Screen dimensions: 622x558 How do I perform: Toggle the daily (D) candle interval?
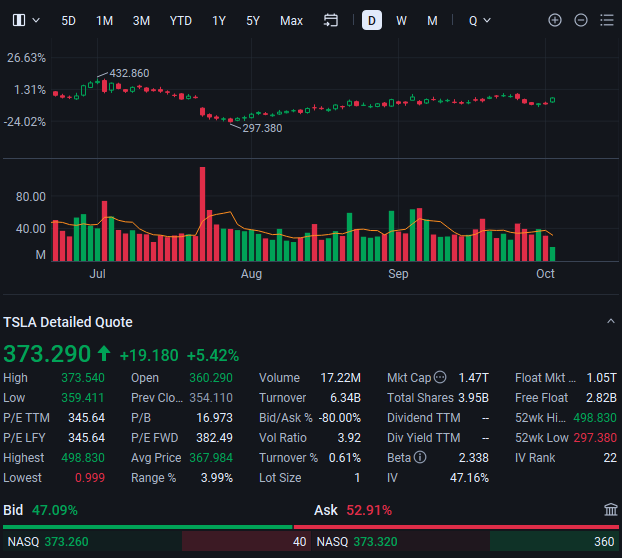point(372,20)
